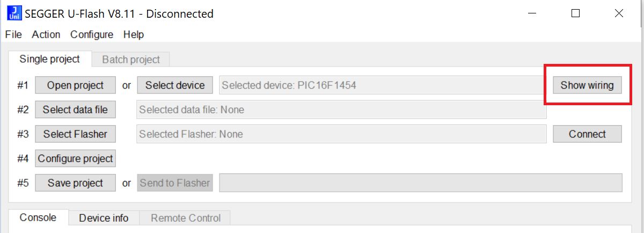Open the Help menu
Screen dimensions: 644x233
tap(134, 34)
